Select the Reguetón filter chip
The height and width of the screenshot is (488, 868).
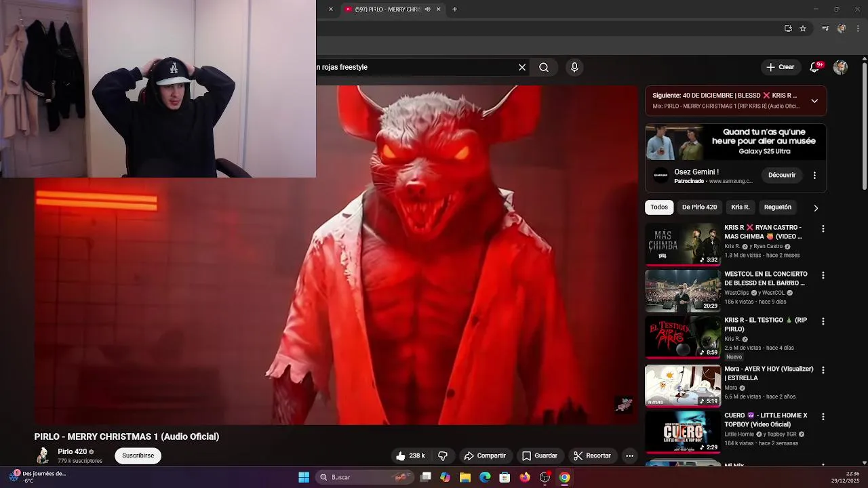pyautogui.click(x=778, y=207)
